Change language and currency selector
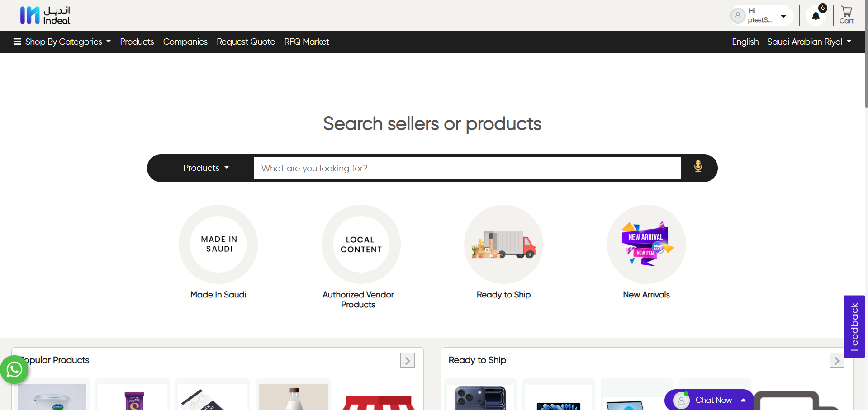 pos(792,42)
